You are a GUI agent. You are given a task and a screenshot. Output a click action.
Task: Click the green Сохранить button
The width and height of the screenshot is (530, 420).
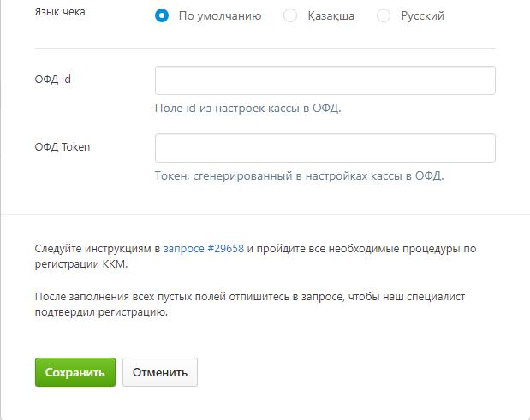pos(75,372)
